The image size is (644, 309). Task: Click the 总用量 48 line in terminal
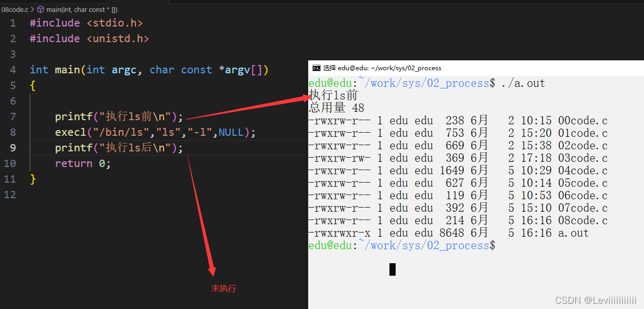(336, 108)
